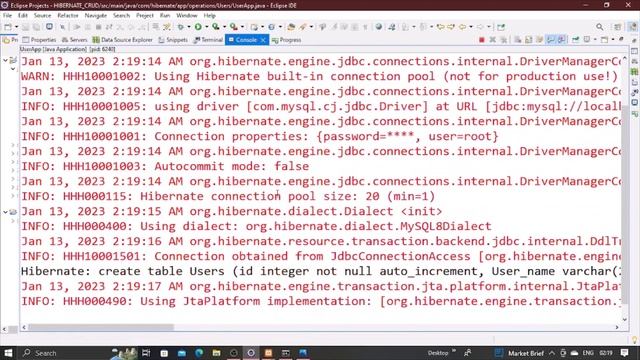
Task: Open the File menu
Action: pos(7,16)
